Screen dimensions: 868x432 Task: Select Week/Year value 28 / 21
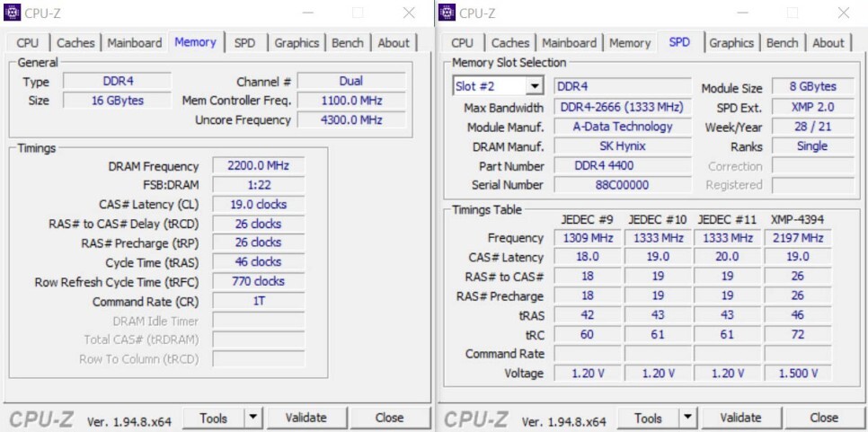pos(812,127)
